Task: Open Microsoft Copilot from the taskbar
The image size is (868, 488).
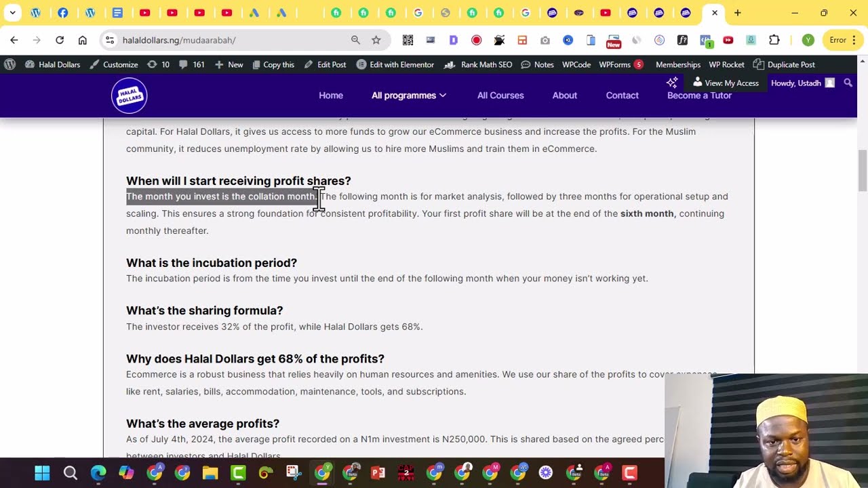Action: point(126,472)
